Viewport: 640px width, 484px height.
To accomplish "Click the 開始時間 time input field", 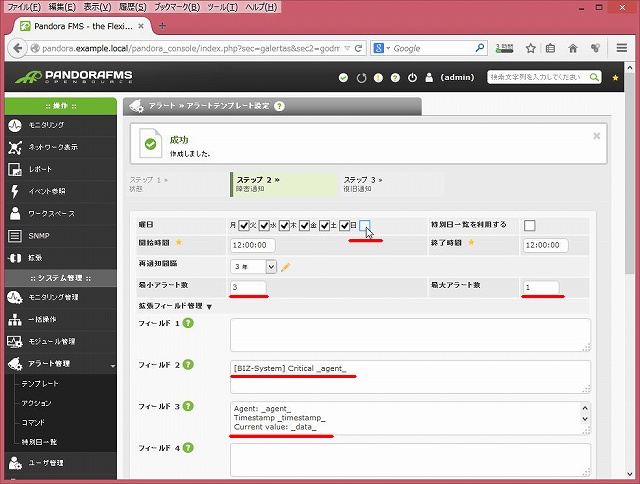I will pos(253,245).
